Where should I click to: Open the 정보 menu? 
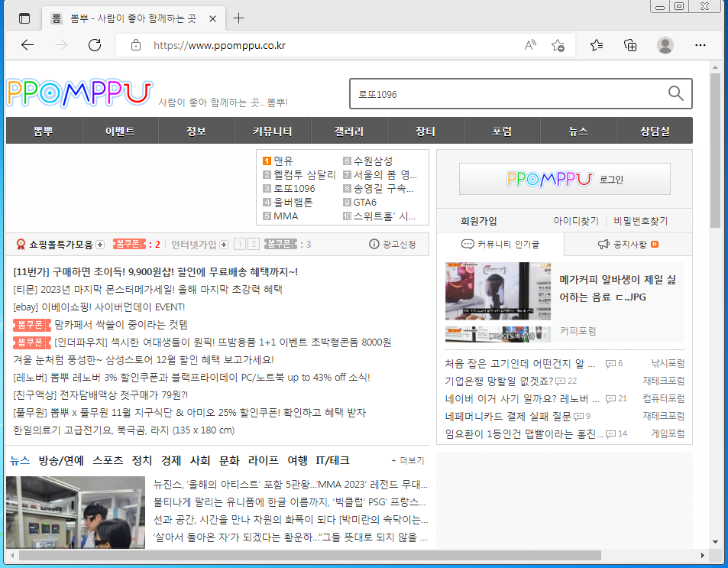pyautogui.click(x=196, y=131)
